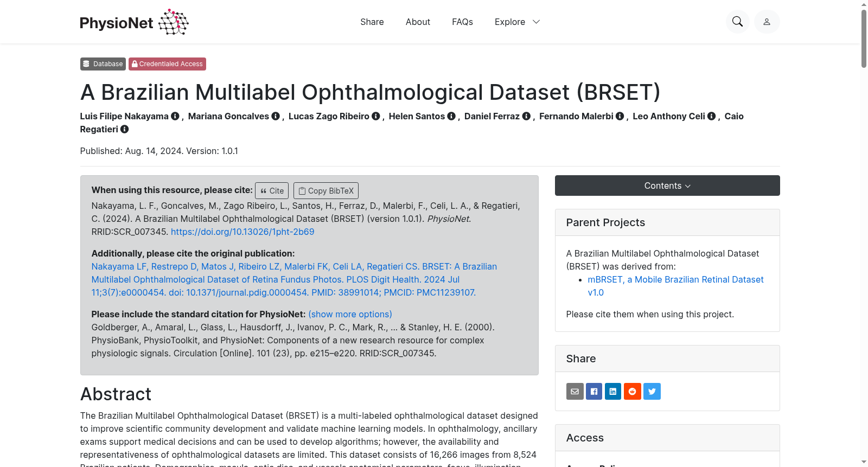Viewport: 868px width, 467px height.
Task: Show info for Lucas Zago Ribeiro
Action: coord(376,116)
